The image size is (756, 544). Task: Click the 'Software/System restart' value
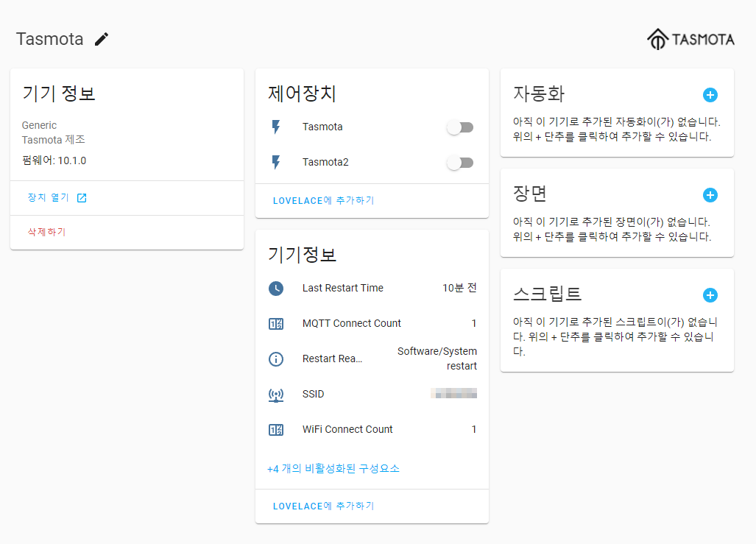tap(437, 358)
